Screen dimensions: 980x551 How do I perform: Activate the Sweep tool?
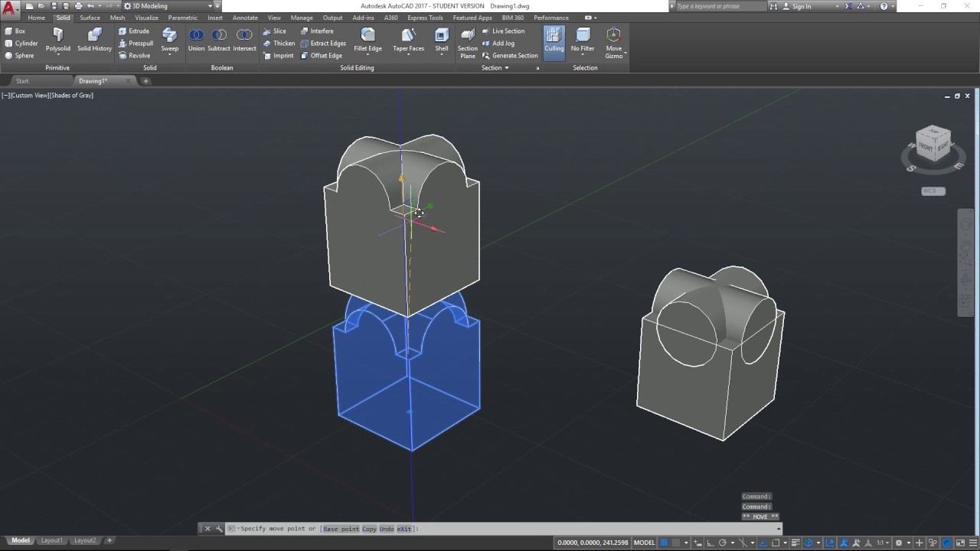coord(170,40)
